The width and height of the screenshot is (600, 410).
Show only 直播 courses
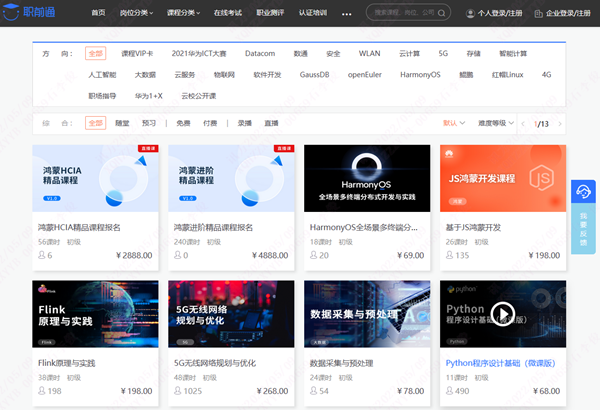pyautogui.click(x=271, y=123)
